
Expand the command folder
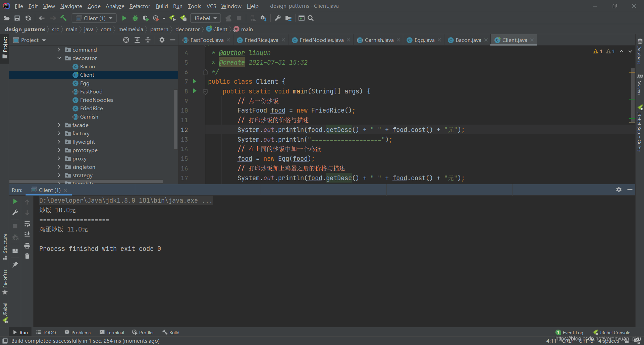point(59,50)
